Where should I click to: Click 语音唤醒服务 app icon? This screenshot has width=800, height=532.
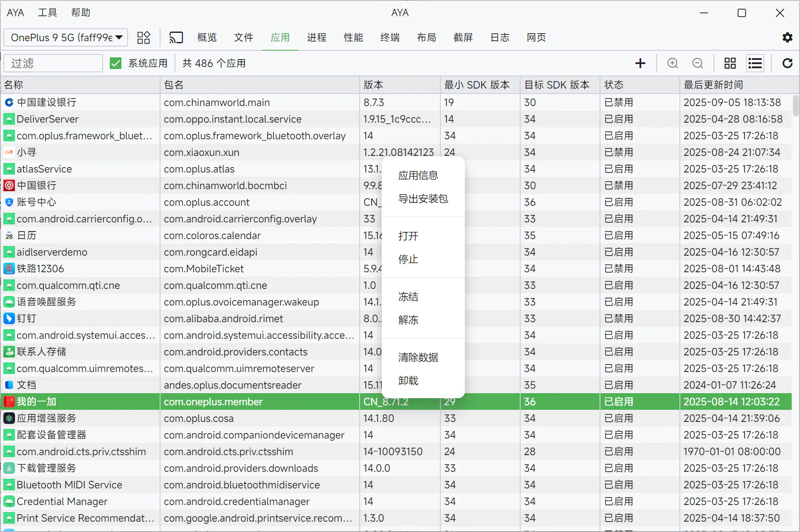[x=9, y=302]
